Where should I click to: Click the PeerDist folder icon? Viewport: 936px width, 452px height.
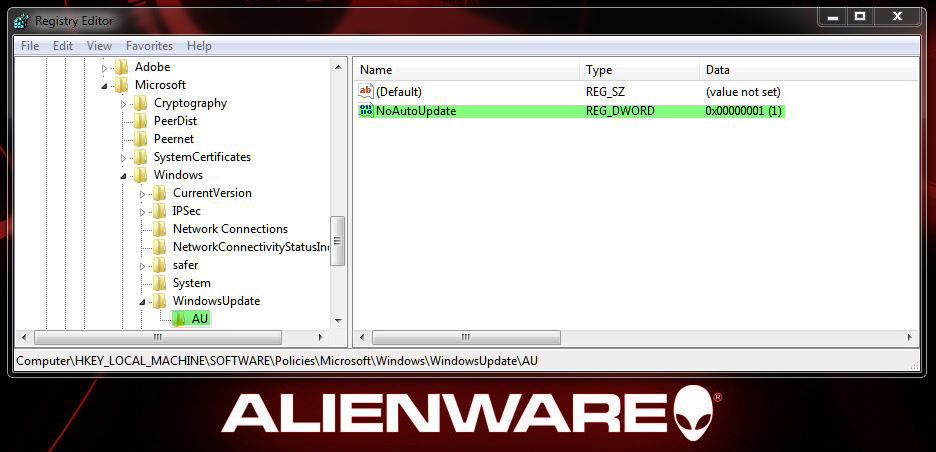[141, 121]
